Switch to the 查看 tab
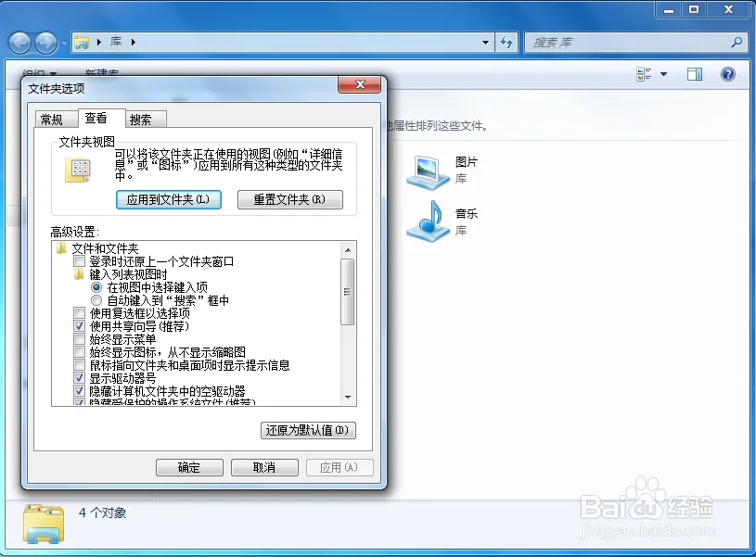Viewport: 756px width, 557px height. point(101,118)
